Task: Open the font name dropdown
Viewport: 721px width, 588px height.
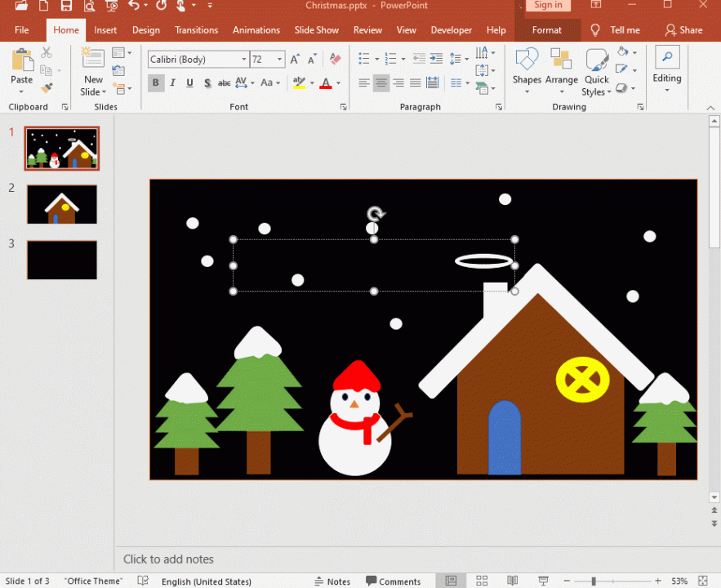Action: pyautogui.click(x=243, y=60)
